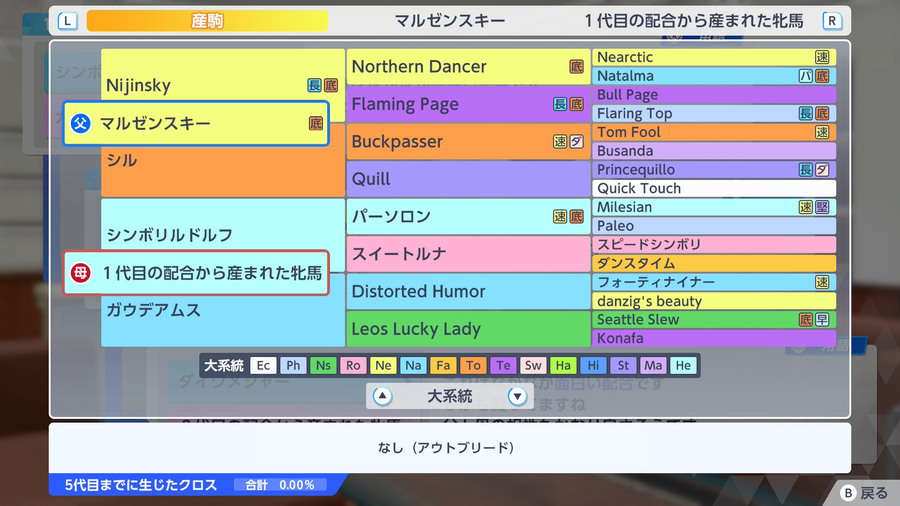Select the Fa lineage swatch

(x=443, y=365)
